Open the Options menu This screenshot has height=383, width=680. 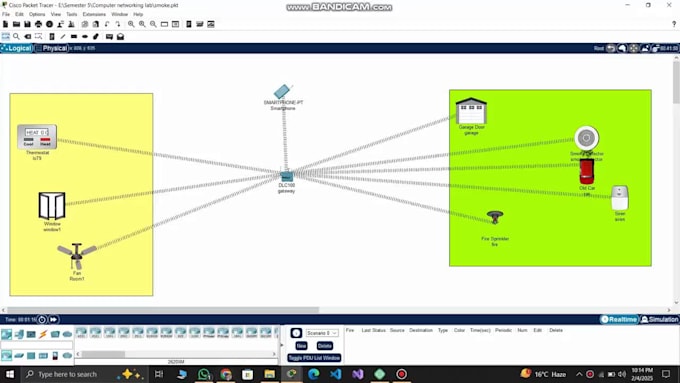37,14
